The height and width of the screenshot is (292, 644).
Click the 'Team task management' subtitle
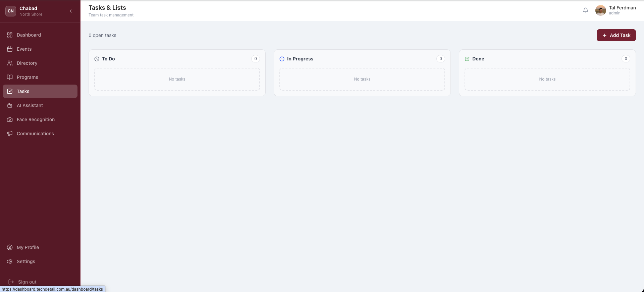111,15
